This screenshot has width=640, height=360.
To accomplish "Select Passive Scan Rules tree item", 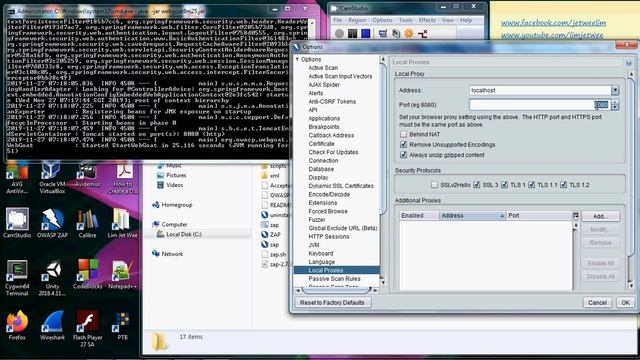I will click(x=334, y=279).
